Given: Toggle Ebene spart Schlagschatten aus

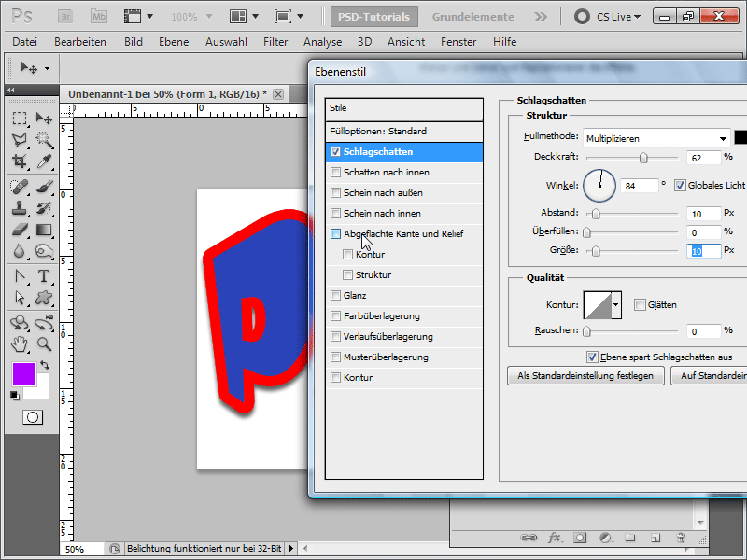Looking at the screenshot, I should pos(592,357).
